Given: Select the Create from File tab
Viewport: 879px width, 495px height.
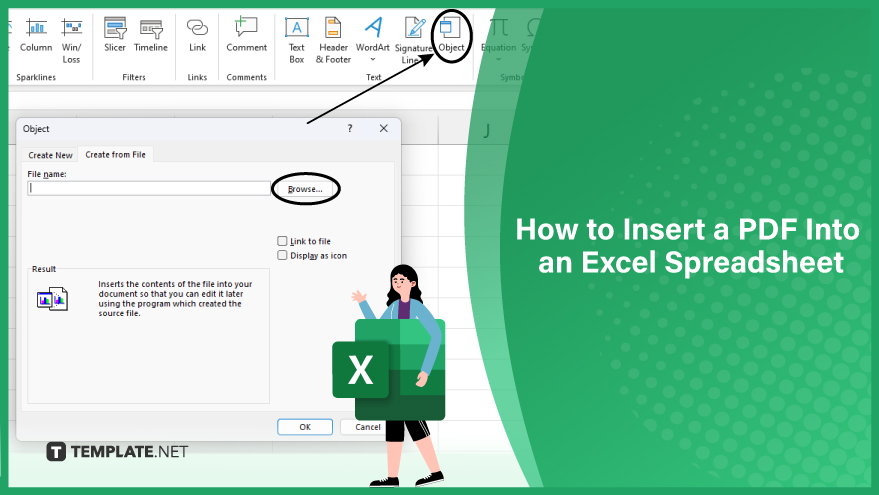Looking at the screenshot, I should click(x=115, y=154).
